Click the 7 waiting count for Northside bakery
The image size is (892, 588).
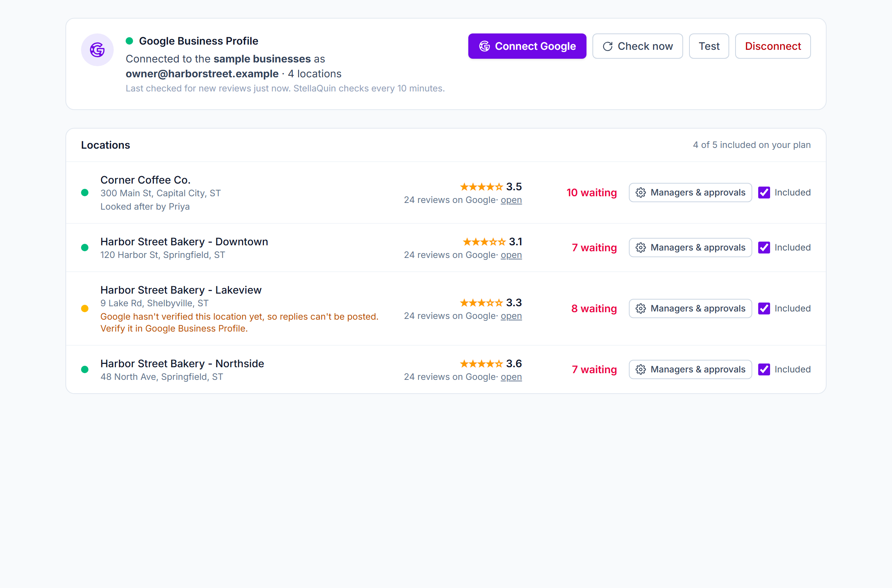(x=594, y=369)
